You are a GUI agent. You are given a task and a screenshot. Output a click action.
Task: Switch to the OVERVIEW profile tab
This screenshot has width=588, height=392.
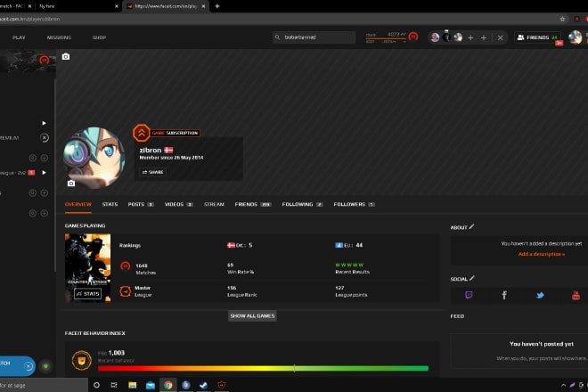(78, 204)
